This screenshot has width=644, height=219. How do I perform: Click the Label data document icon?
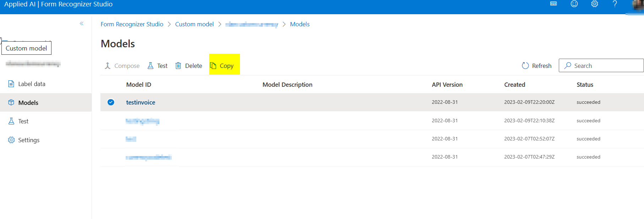11,84
